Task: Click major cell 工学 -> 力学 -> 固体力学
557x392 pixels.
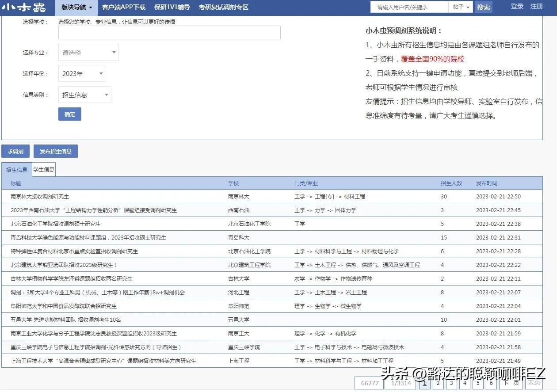Action: pos(325,210)
